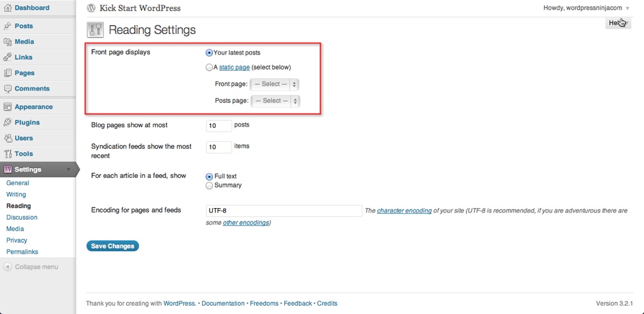Viewport: 644px width, 314px height.
Task: Open the Posts page select dropdown
Action: pos(275,101)
